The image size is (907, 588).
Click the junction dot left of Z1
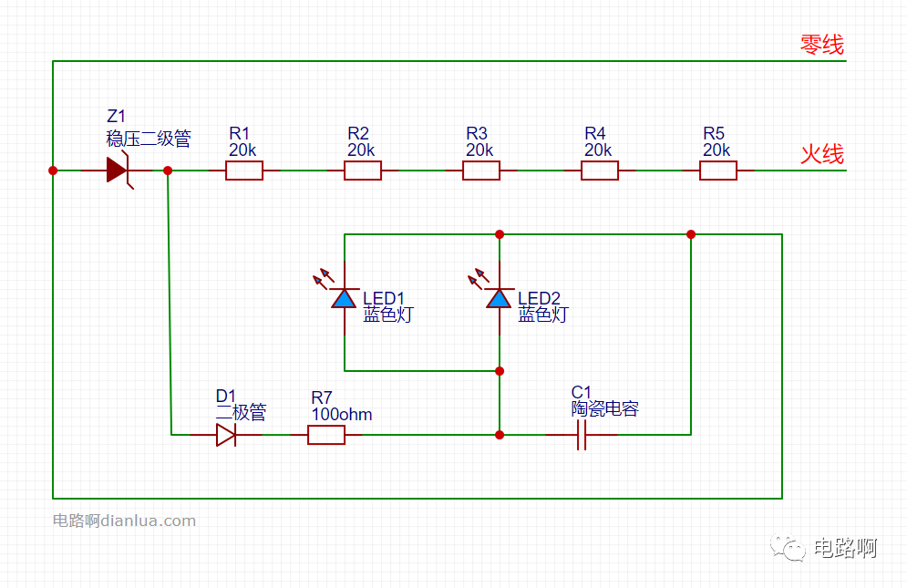pos(53,170)
